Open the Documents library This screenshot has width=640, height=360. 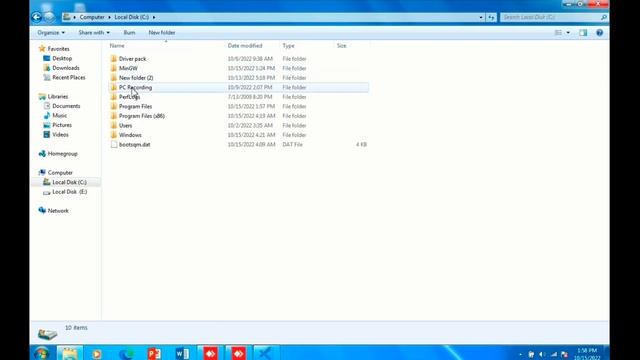point(66,106)
